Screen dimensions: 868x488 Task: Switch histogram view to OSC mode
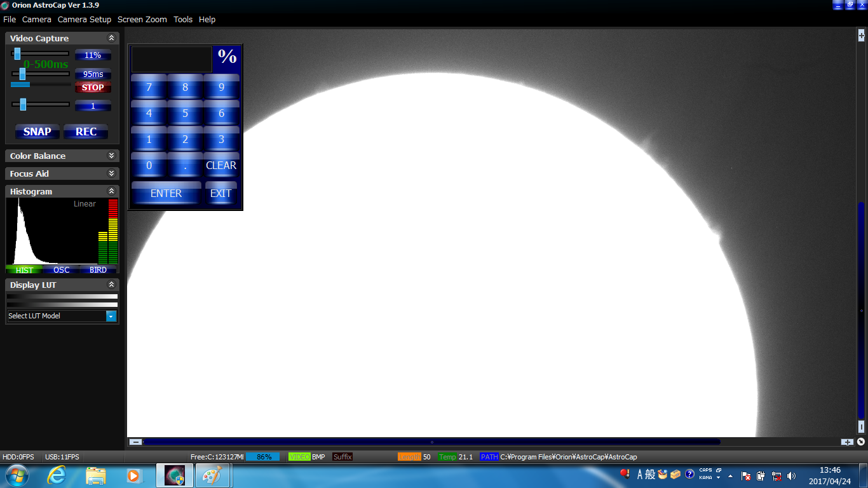coord(62,270)
